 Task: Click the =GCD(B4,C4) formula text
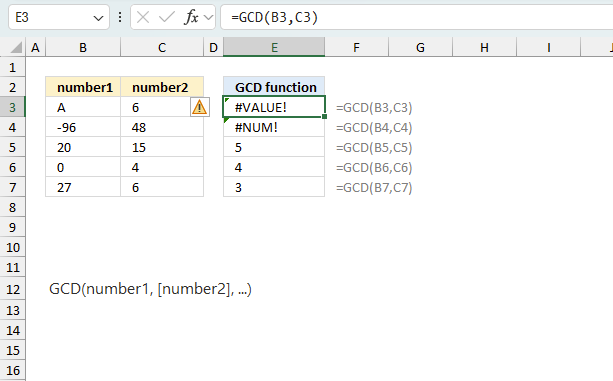(x=374, y=127)
